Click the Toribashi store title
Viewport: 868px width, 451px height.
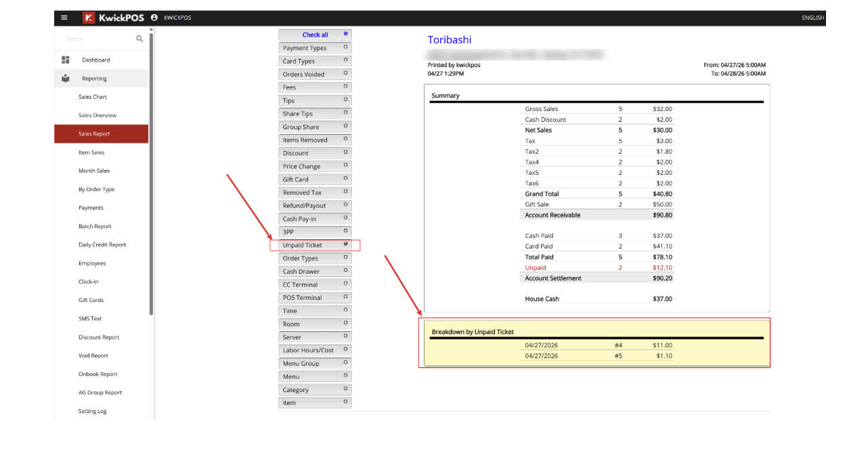450,40
